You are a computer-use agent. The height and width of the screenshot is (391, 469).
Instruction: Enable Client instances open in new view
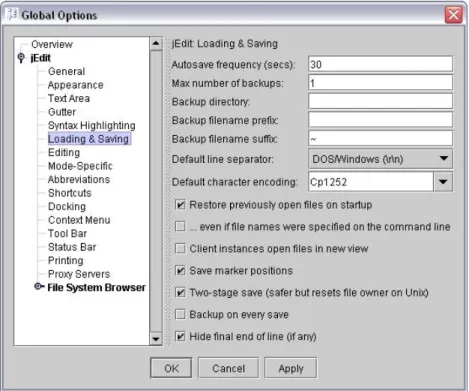click(180, 249)
